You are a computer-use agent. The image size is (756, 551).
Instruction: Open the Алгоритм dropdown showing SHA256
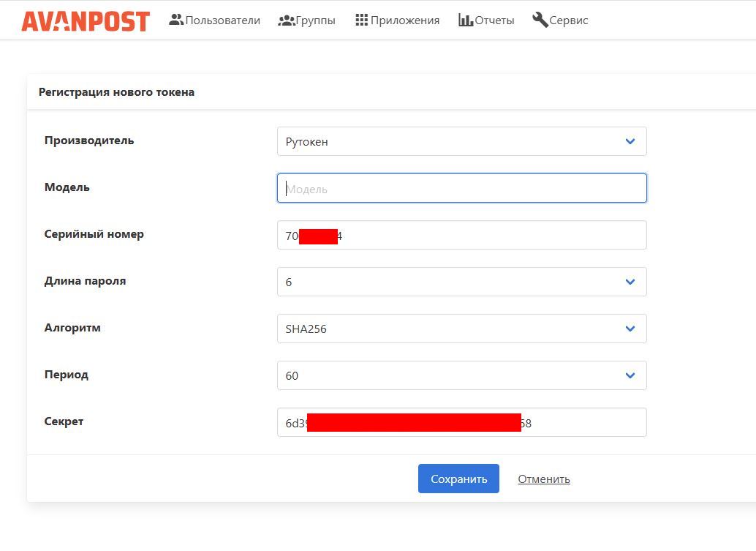[x=462, y=329]
